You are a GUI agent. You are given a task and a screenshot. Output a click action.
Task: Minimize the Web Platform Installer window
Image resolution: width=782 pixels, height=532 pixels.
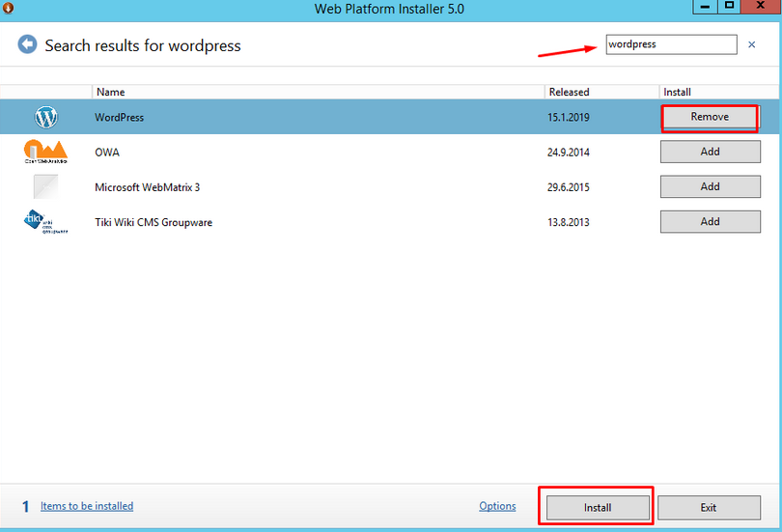click(x=705, y=7)
